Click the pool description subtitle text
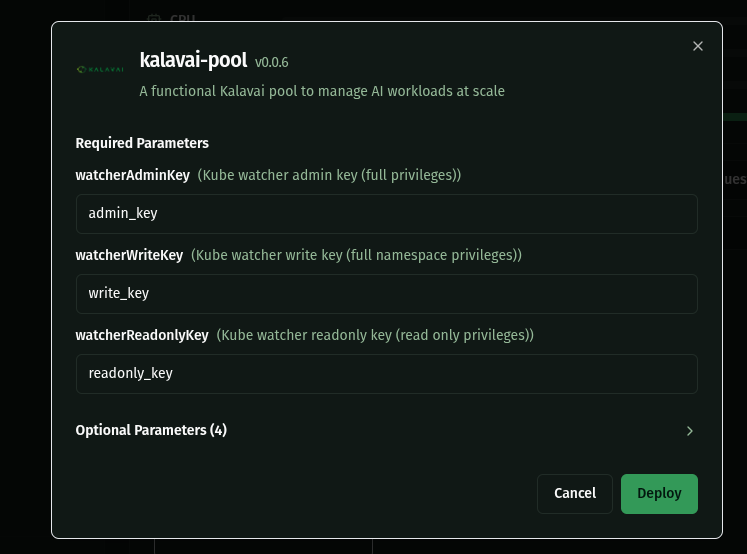Image resolution: width=747 pixels, height=554 pixels. (x=322, y=91)
